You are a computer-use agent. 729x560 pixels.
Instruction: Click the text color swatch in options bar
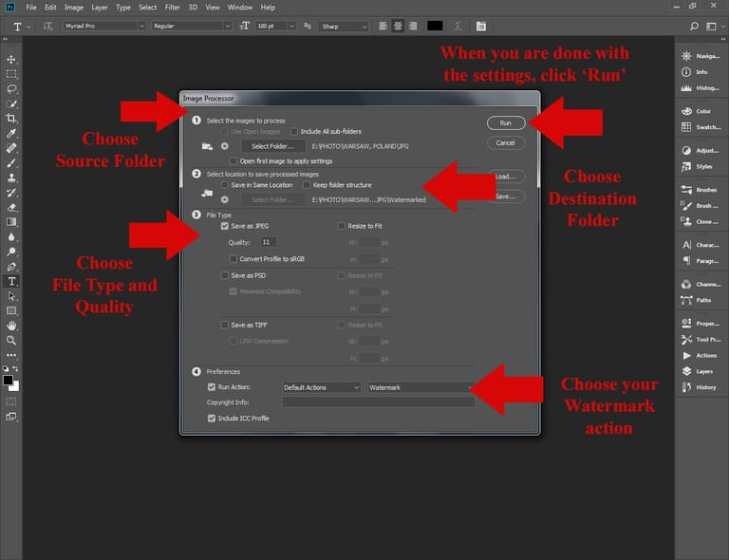tap(435, 26)
